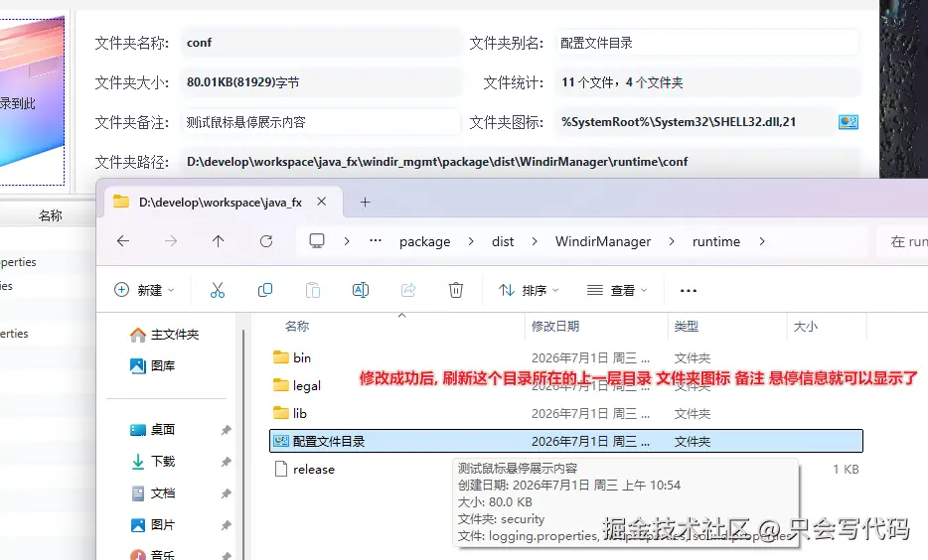This screenshot has height=560, width=928.
Task: Click the Delete trash icon
Action: tap(456, 290)
